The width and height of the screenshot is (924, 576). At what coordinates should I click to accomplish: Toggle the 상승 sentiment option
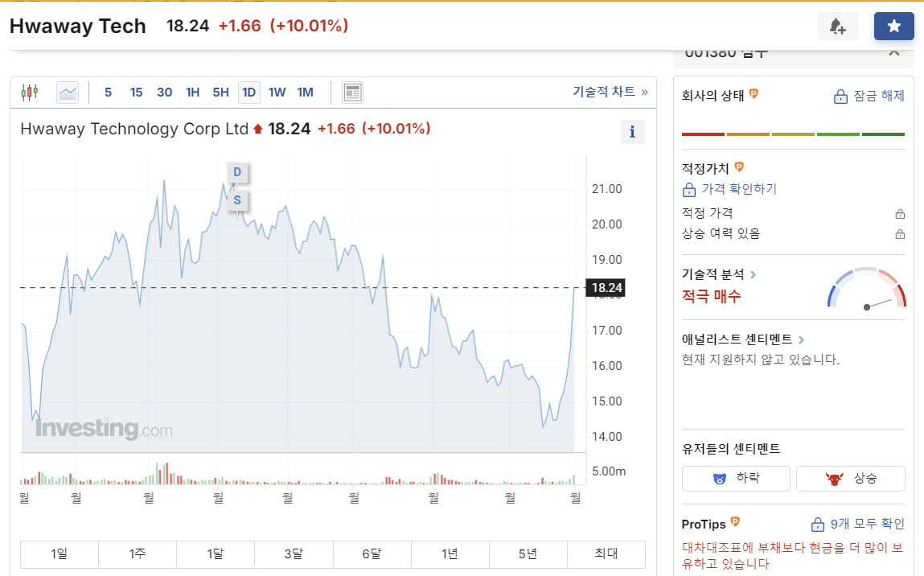pyautogui.click(x=850, y=478)
